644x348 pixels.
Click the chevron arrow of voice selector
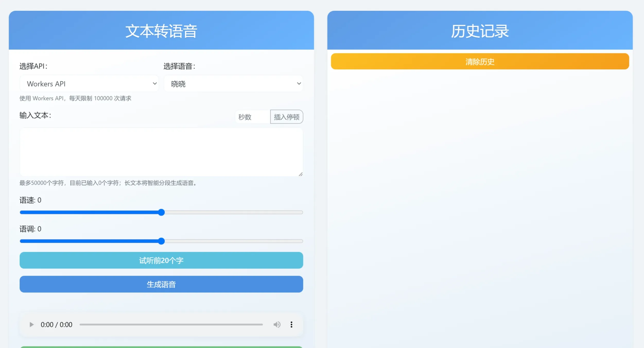coord(299,84)
